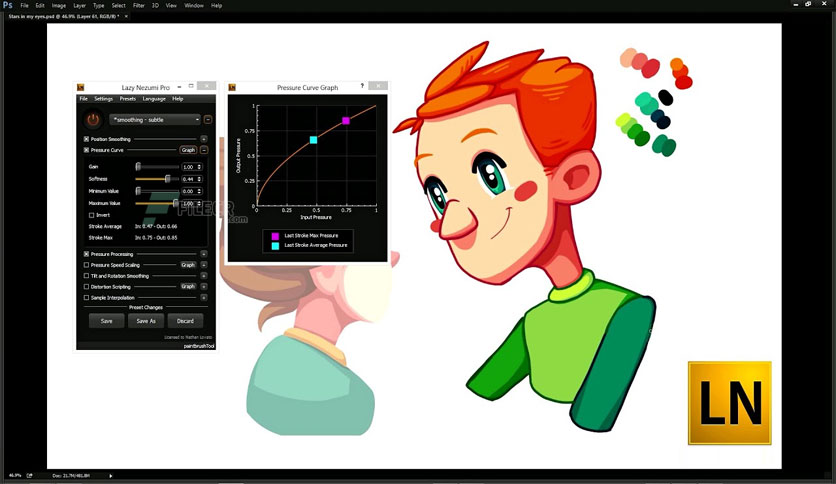The image size is (836, 484).
Task: Open the Photoshop Layer menu
Action: tap(79, 5)
